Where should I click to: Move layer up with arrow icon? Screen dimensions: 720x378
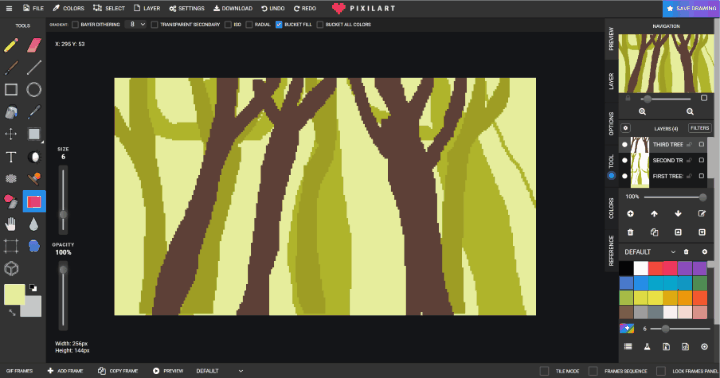(x=654, y=214)
